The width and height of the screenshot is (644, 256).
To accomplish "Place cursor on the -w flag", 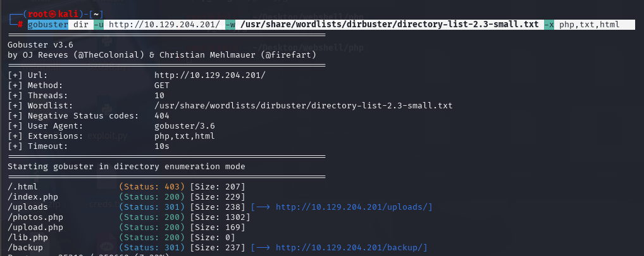I will 230,25.
